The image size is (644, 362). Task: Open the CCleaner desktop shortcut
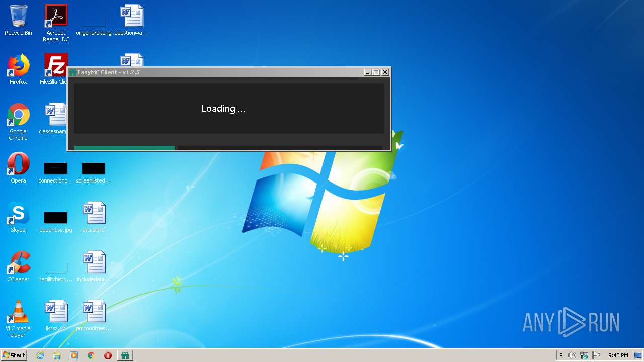(18, 266)
